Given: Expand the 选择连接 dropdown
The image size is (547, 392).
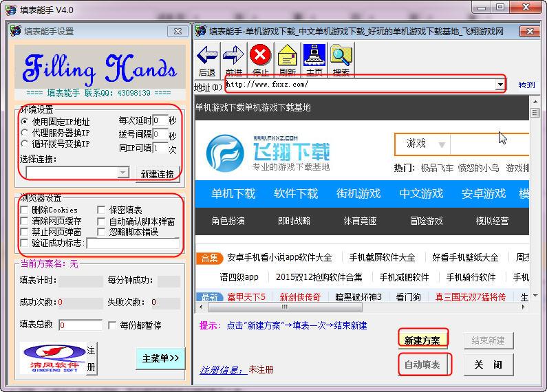Looking at the screenshot, I should (122, 173).
